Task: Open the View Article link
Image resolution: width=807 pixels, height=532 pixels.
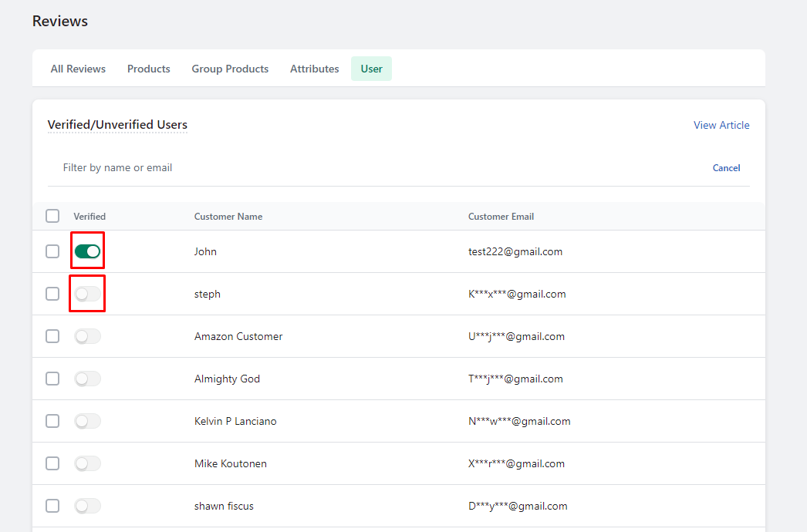Action: click(721, 125)
